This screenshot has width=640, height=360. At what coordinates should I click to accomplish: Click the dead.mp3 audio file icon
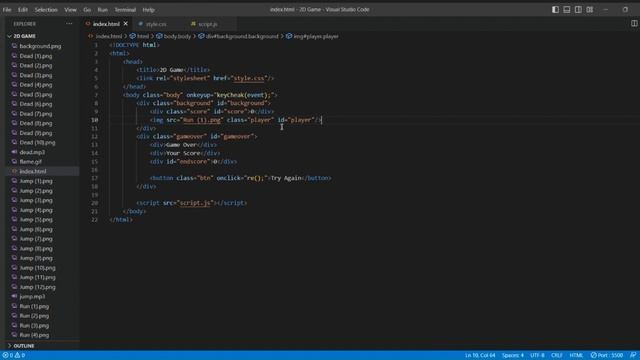pos(14,152)
